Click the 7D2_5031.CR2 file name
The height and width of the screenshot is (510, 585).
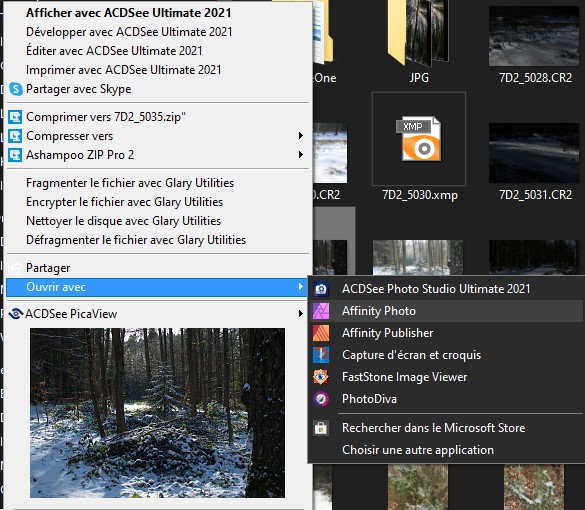(x=535, y=195)
